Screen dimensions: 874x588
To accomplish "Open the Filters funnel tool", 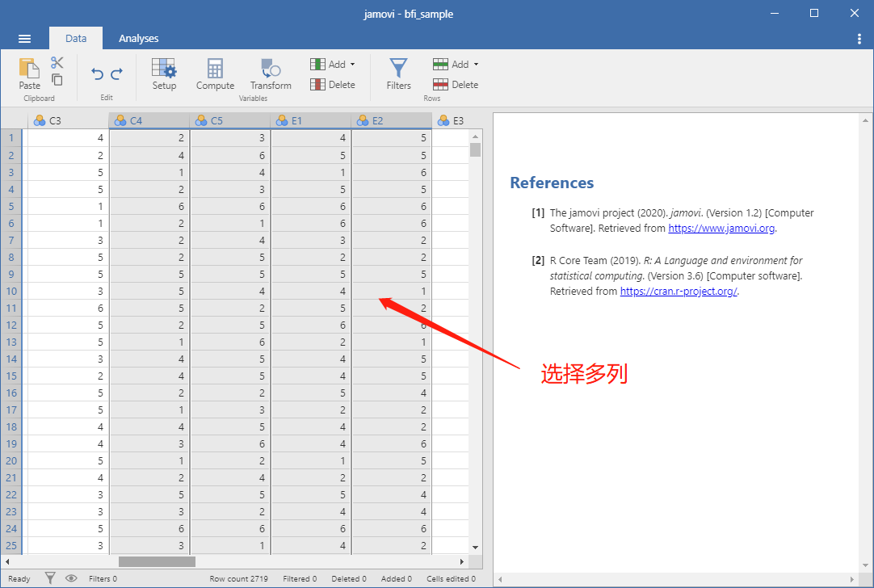I will coord(398,74).
